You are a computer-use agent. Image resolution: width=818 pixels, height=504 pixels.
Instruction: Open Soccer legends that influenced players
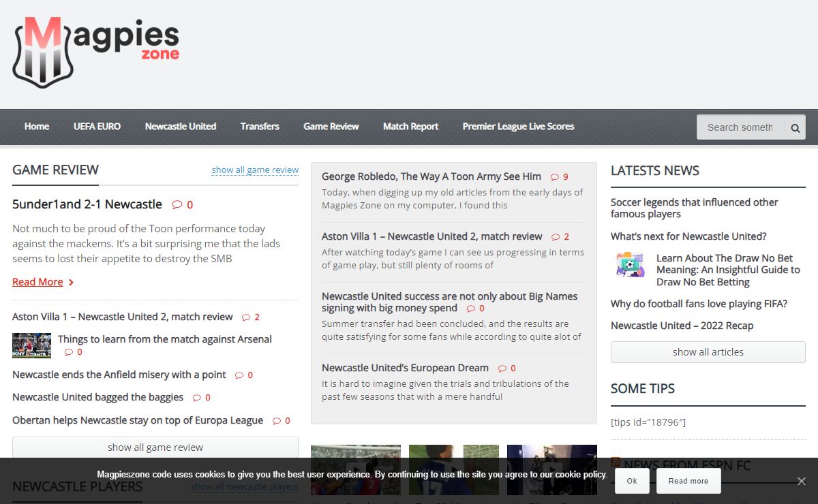tap(695, 208)
